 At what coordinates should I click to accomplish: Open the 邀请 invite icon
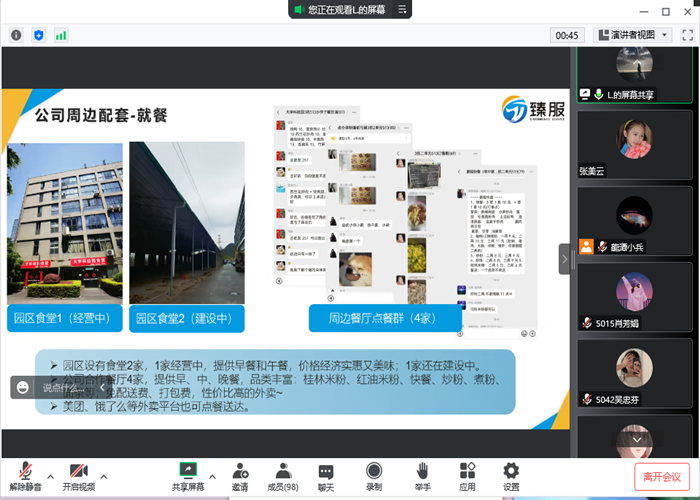[240, 475]
